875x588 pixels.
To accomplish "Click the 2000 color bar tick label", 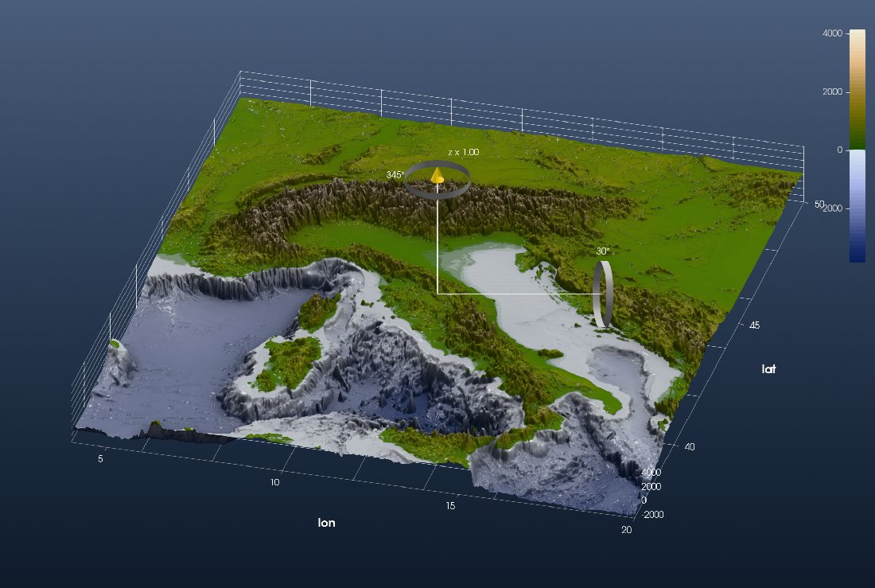I will click(x=832, y=92).
